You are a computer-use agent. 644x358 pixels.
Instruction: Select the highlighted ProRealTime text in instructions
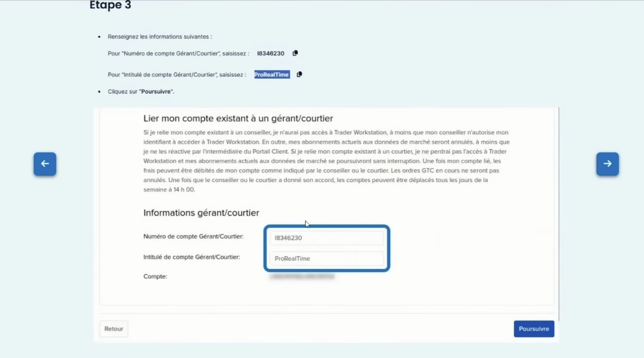tap(272, 75)
